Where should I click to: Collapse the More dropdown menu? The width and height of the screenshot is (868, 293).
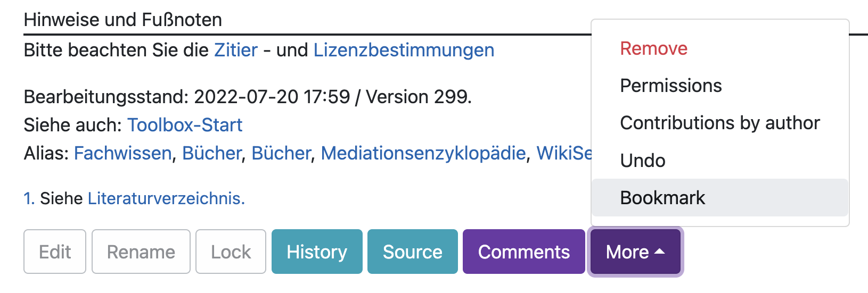(635, 252)
